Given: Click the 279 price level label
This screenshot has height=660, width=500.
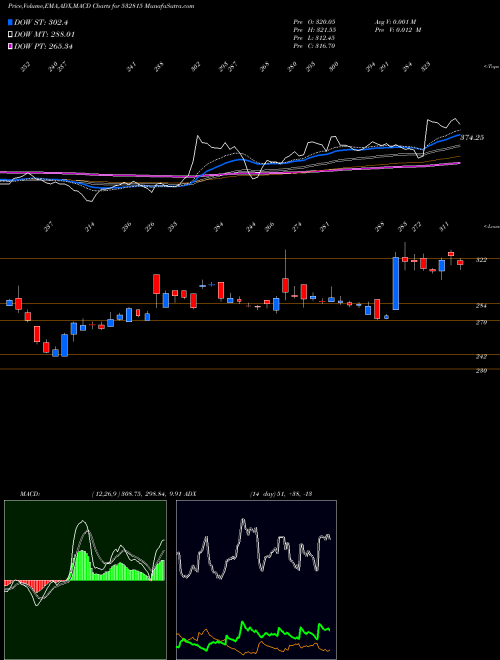Looking at the screenshot, I should [x=481, y=323].
